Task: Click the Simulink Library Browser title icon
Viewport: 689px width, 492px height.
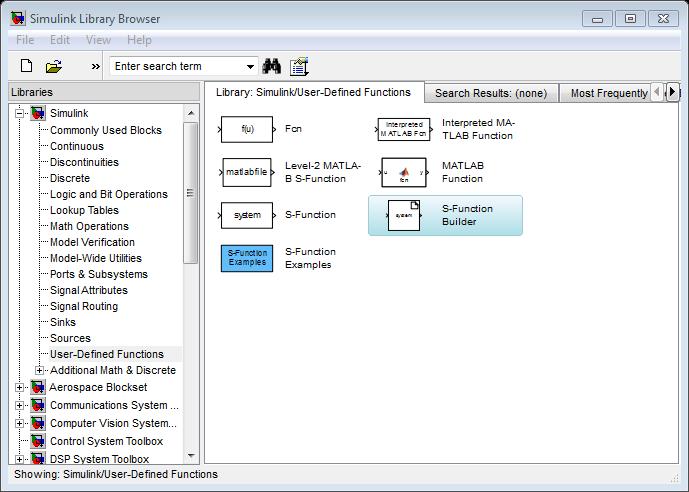Action: [18, 18]
